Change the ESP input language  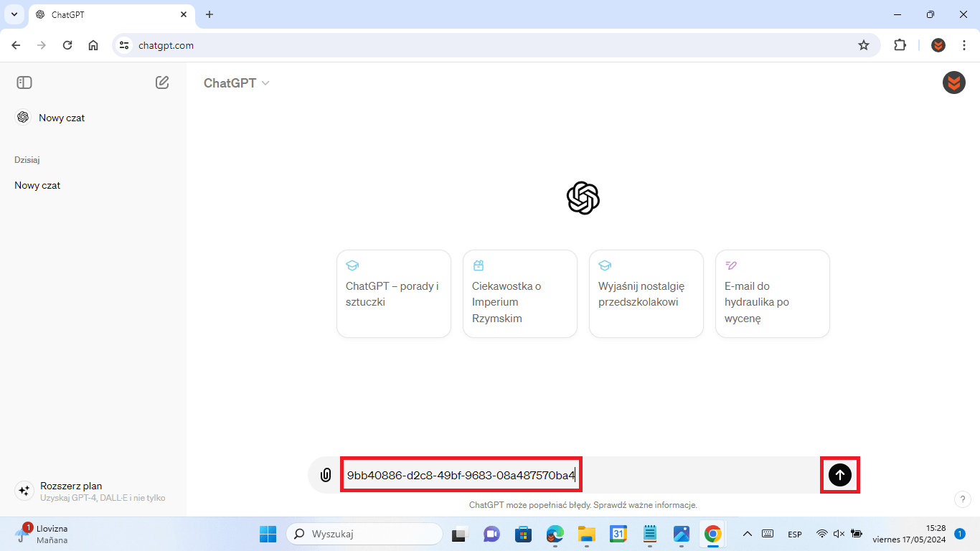point(795,534)
